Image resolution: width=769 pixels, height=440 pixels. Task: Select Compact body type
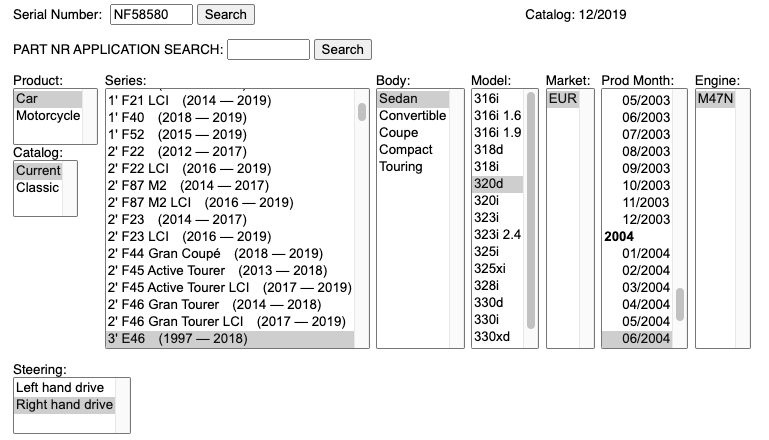coord(413,150)
